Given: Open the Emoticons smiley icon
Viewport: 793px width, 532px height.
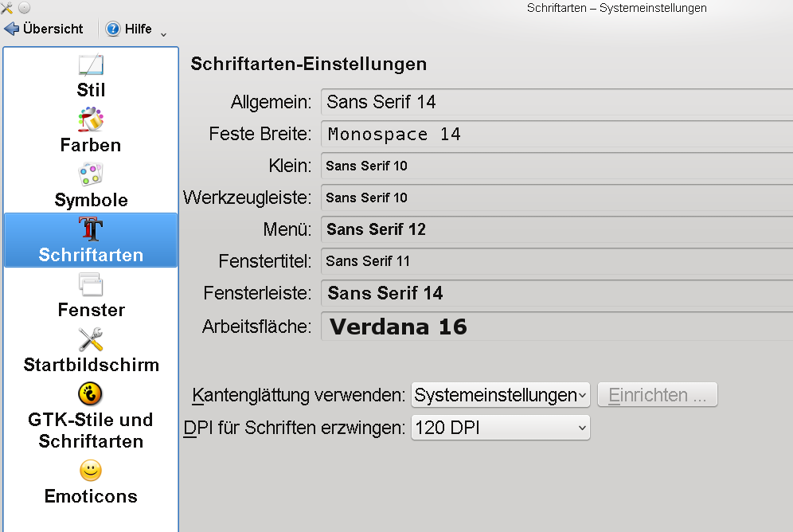Looking at the screenshot, I should pos(91,471).
